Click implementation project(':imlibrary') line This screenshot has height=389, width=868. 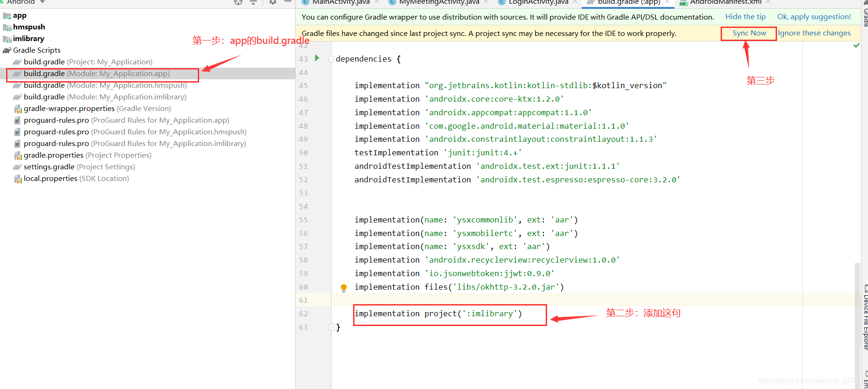[438, 313]
